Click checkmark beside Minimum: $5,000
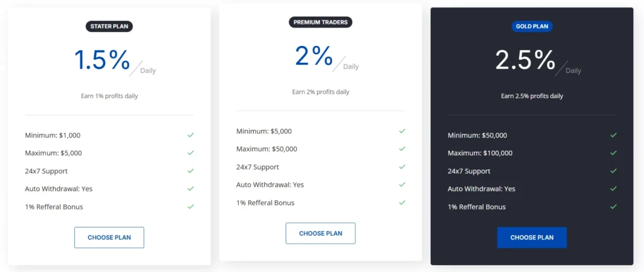 (x=402, y=131)
